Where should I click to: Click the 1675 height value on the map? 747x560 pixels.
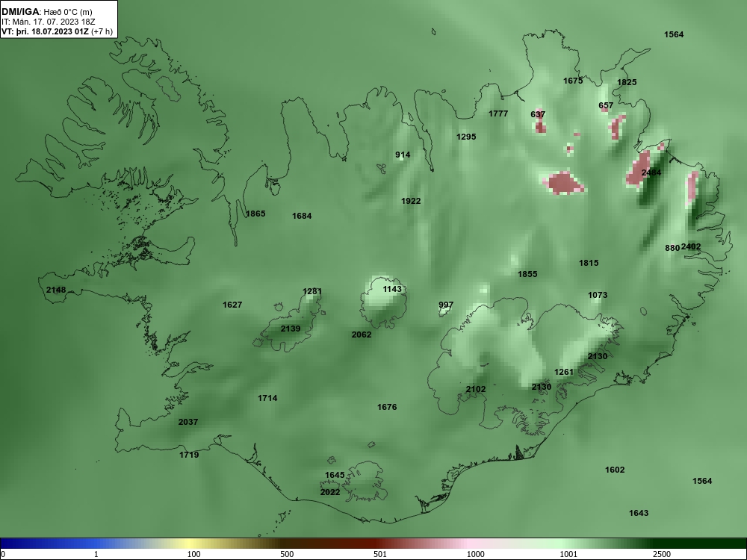[x=573, y=81]
